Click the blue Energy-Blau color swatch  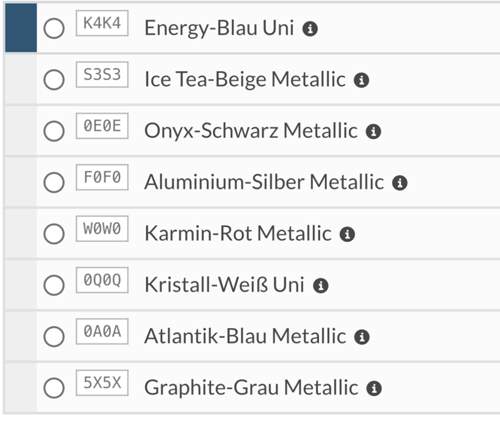point(21,28)
